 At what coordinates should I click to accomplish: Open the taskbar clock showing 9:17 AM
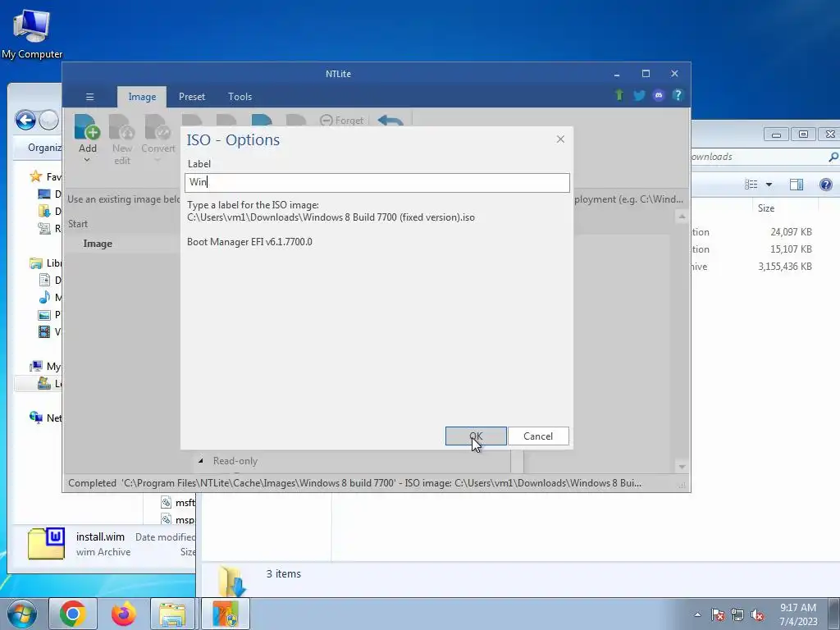(798, 614)
